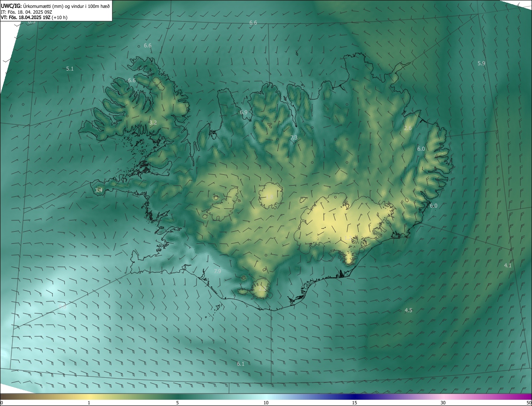
Task: Click the 6.0 value directly below the 2.6 label
Action: point(421,149)
